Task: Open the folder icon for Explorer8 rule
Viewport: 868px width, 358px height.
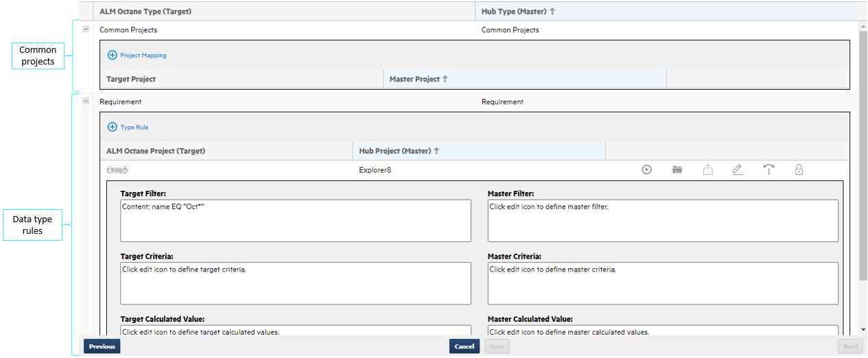Action: pos(677,169)
